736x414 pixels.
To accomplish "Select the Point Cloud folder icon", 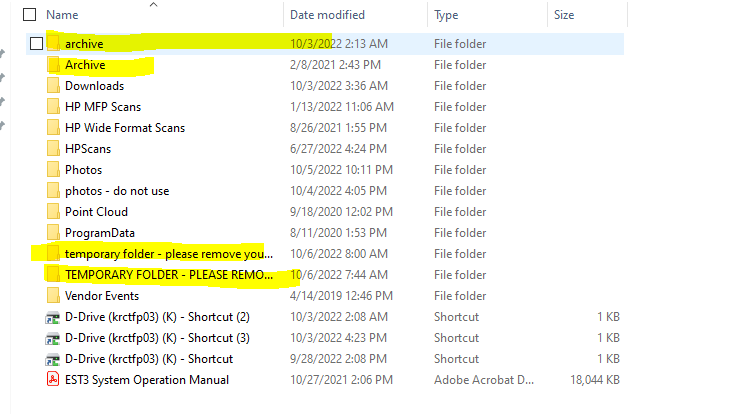I will click(54, 212).
